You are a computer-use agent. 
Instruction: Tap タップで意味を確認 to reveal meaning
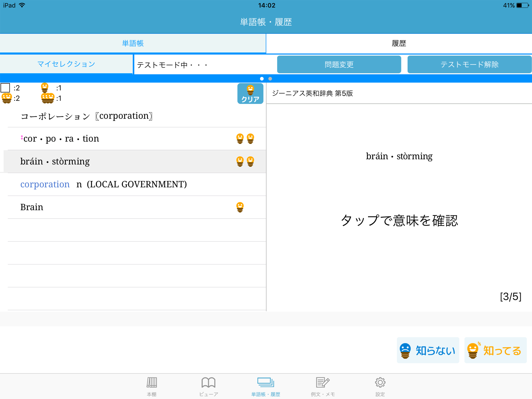coord(399,220)
